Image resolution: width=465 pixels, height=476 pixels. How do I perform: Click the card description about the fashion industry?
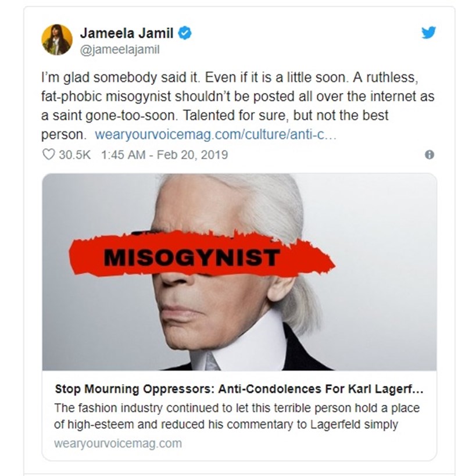pos(237,416)
